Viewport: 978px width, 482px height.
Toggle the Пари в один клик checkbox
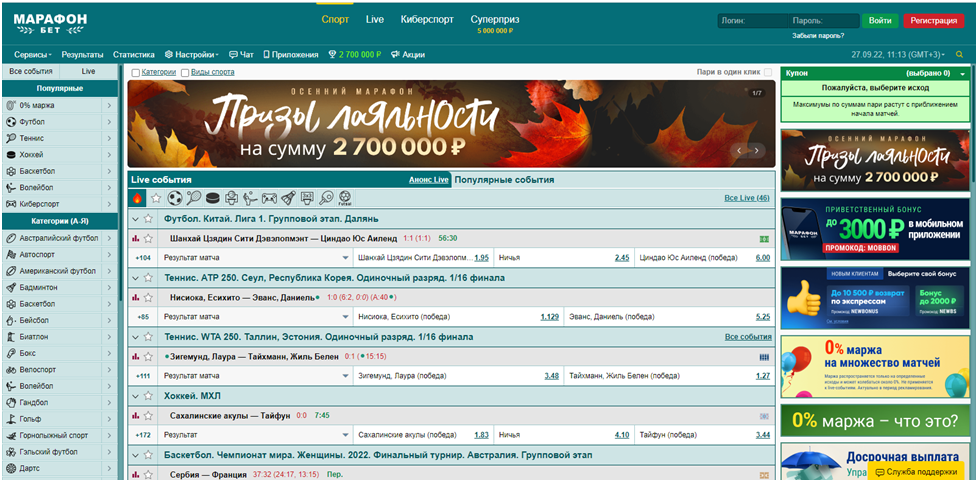coord(768,72)
